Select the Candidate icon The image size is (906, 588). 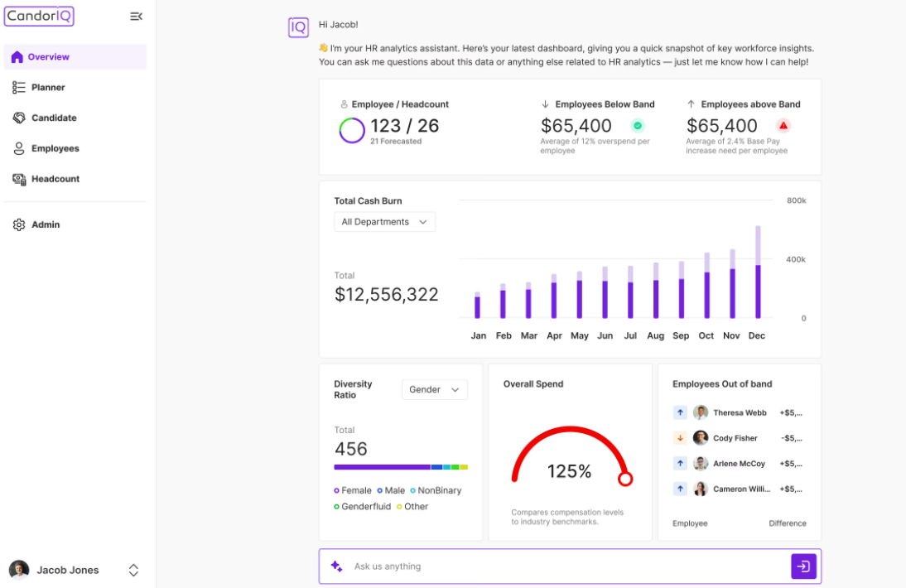click(18, 118)
